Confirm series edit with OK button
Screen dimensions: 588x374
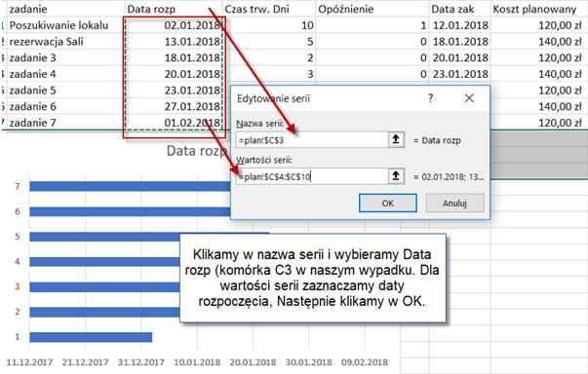(388, 203)
